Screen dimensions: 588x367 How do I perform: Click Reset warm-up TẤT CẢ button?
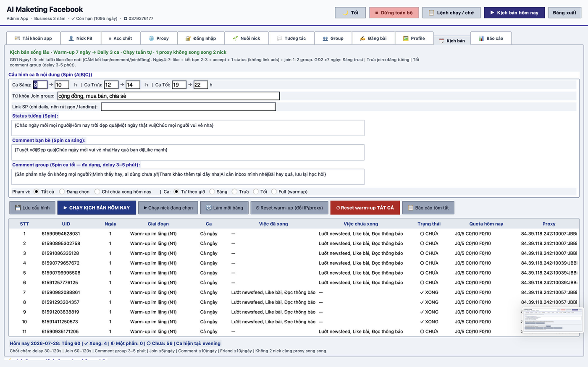coord(365,207)
